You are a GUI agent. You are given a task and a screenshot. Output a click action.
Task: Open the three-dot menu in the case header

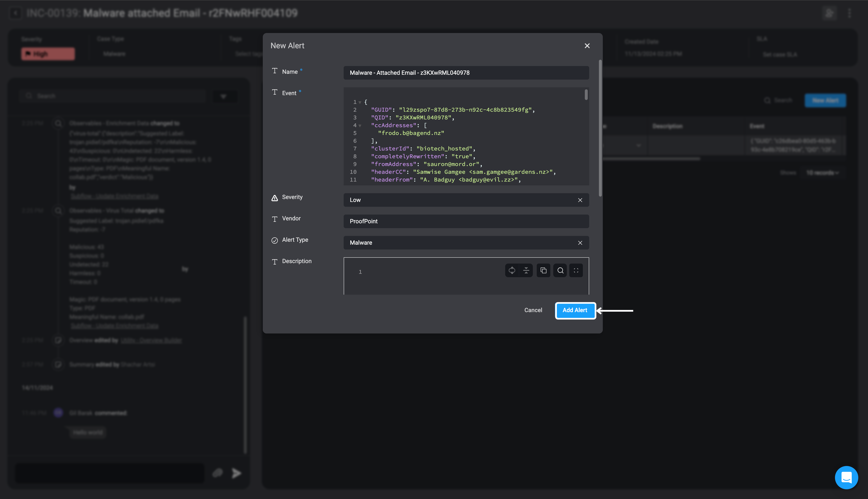click(x=850, y=13)
